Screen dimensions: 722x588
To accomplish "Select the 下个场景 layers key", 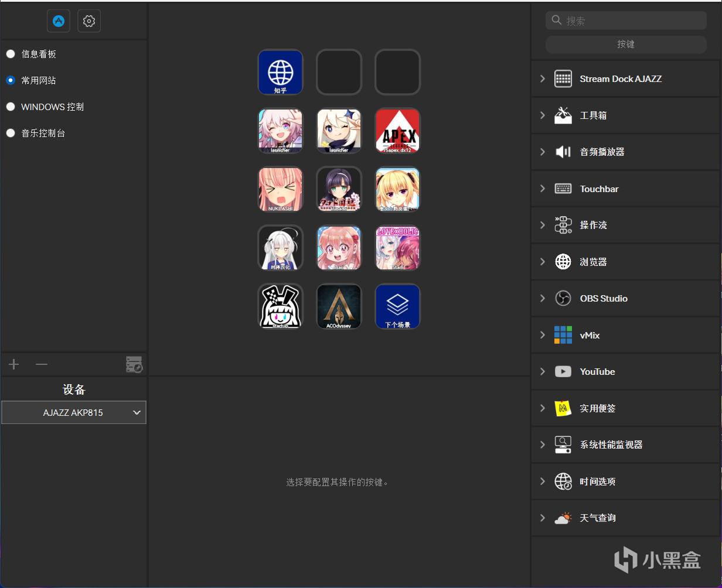I will (x=398, y=306).
